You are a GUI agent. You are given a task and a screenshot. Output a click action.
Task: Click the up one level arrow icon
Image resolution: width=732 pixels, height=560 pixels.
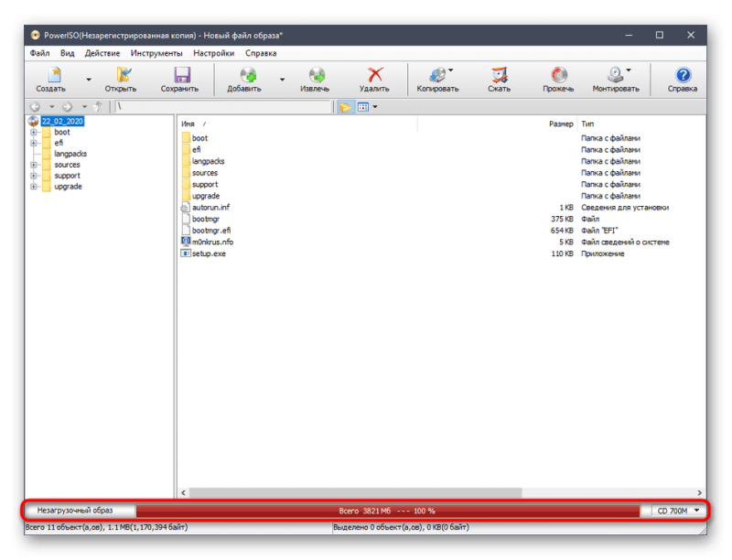98,107
